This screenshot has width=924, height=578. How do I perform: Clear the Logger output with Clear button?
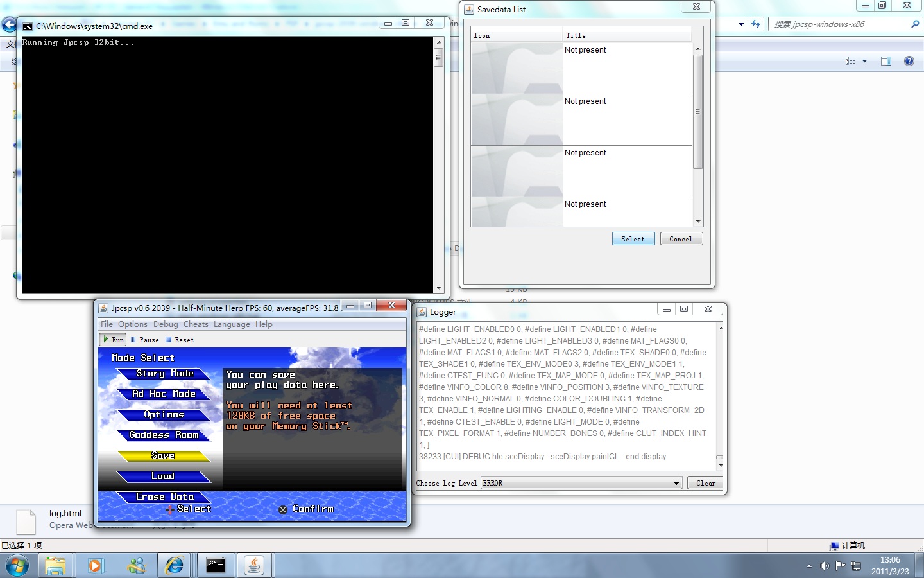click(705, 483)
